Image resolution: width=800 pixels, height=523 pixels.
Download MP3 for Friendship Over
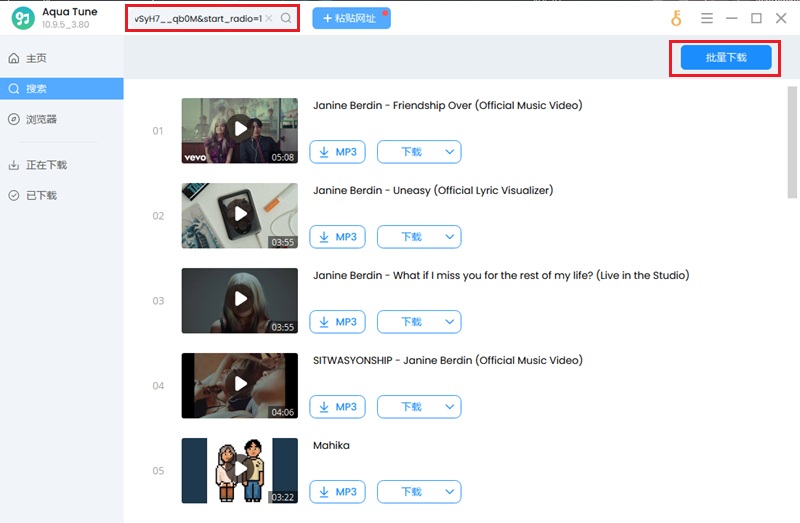pyautogui.click(x=338, y=152)
